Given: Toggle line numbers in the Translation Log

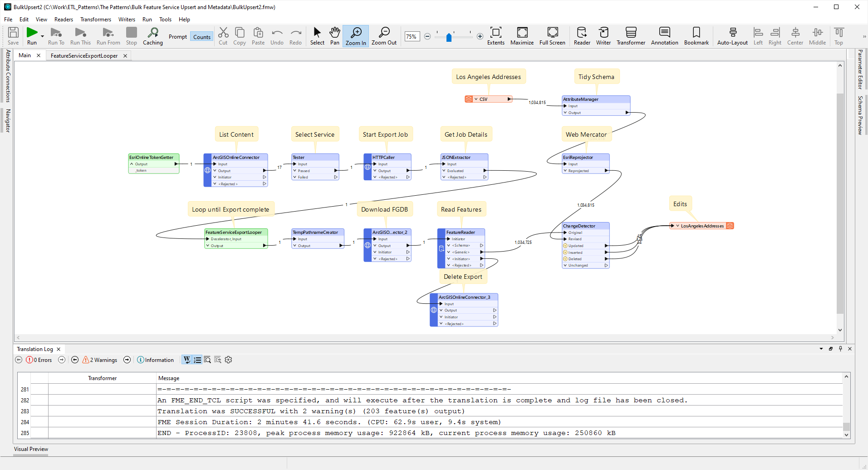Looking at the screenshot, I should tap(197, 359).
